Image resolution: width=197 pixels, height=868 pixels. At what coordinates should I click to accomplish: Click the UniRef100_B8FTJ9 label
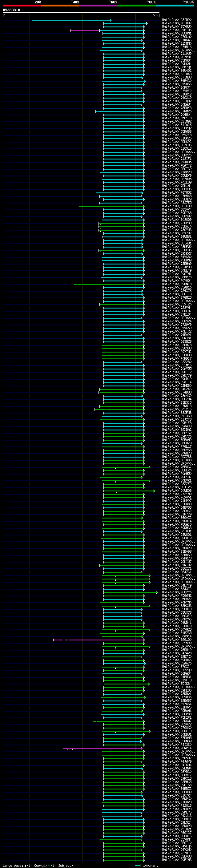[x=177, y=294]
